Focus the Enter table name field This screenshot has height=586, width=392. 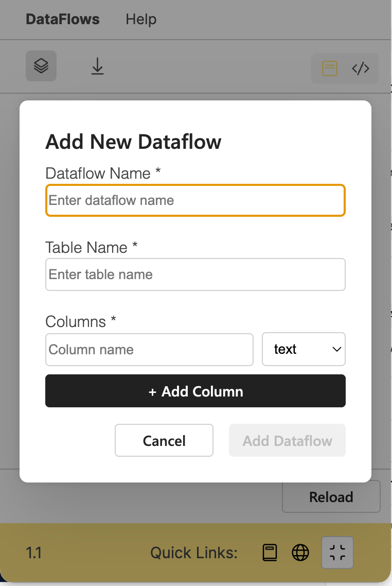pos(195,274)
